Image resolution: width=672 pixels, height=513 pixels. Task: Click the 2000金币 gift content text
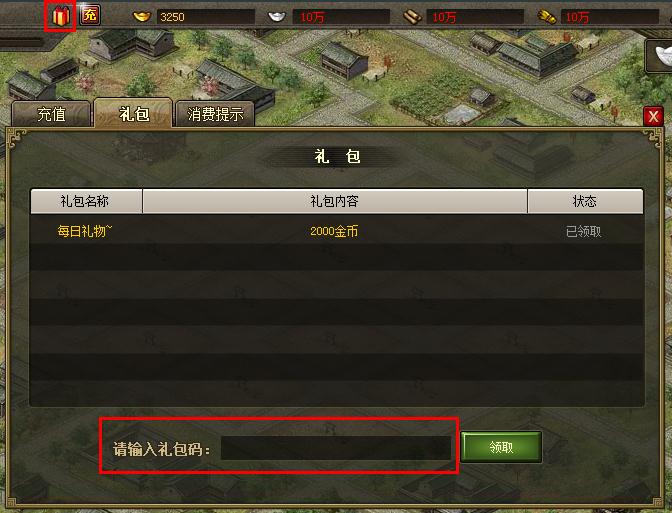coord(334,231)
